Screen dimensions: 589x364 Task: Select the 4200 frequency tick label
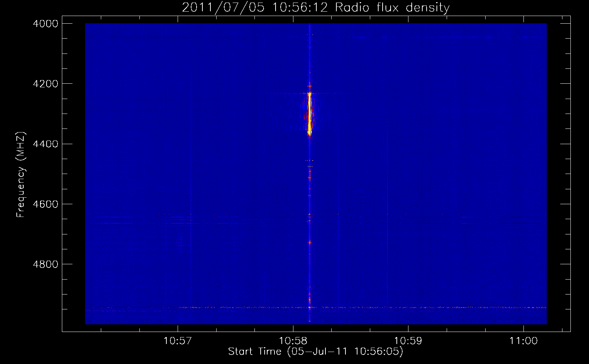(x=46, y=84)
